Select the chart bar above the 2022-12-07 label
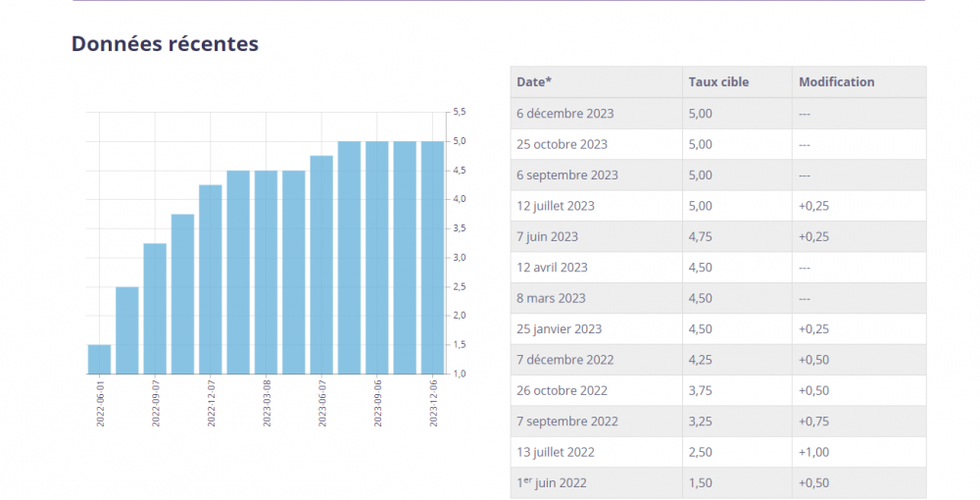Viewport: 980px width, 500px height. point(211,279)
